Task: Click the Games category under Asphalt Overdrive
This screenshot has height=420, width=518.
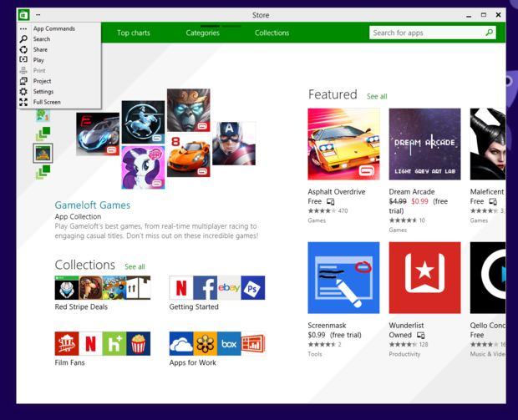Action: pos(317,220)
